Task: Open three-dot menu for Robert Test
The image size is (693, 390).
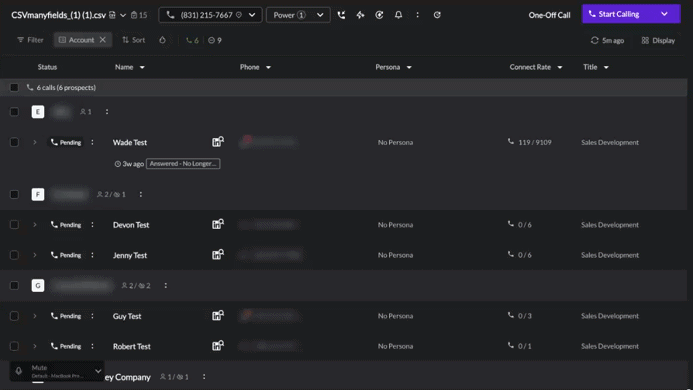Action: click(92, 346)
